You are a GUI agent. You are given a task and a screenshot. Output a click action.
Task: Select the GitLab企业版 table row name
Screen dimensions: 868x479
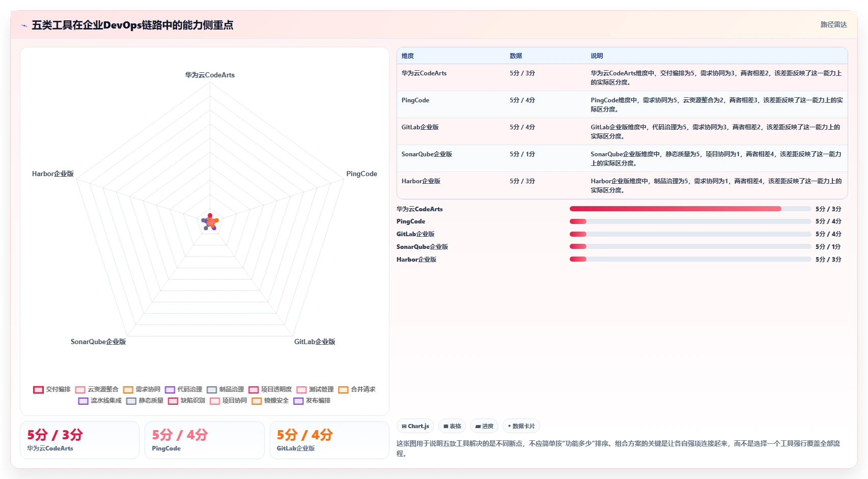[x=420, y=127]
